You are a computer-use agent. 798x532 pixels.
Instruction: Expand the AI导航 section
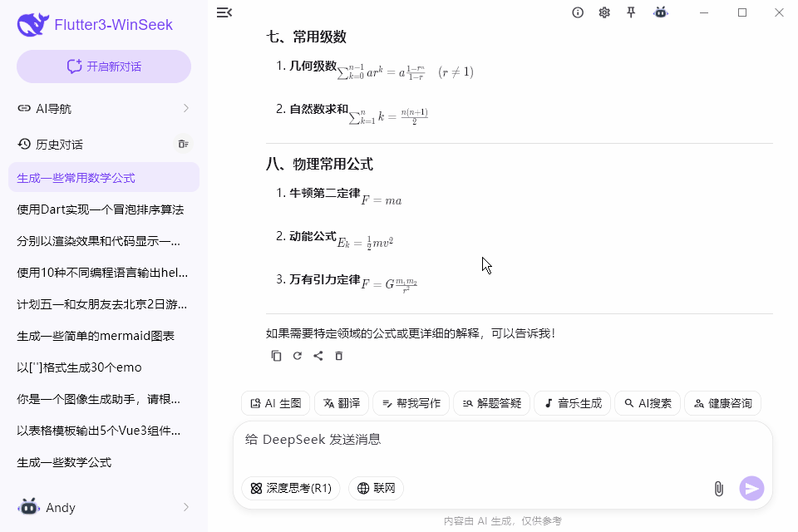point(103,108)
